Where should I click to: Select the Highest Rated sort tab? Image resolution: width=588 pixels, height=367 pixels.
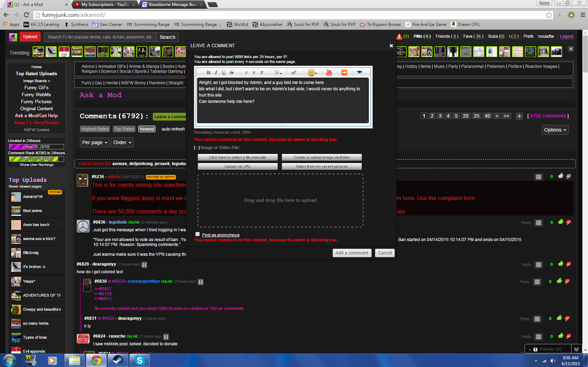[95, 129]
